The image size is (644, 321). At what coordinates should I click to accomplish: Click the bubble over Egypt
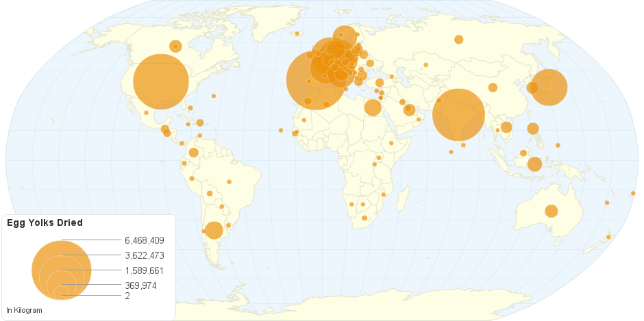click(x=373, y=107)
